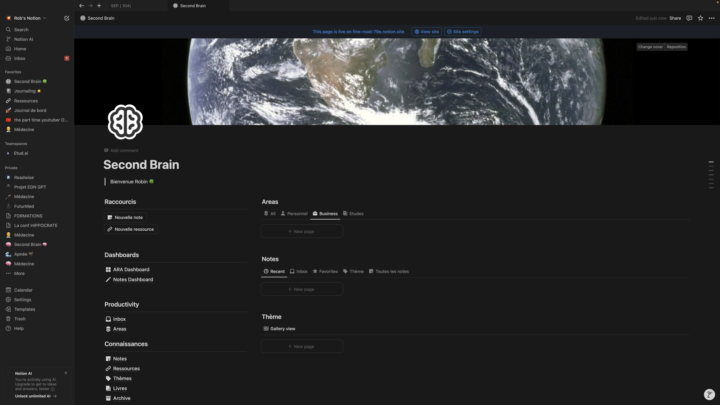Open Trash in the sidebar
Screen dimensions: 720x405
19,318
